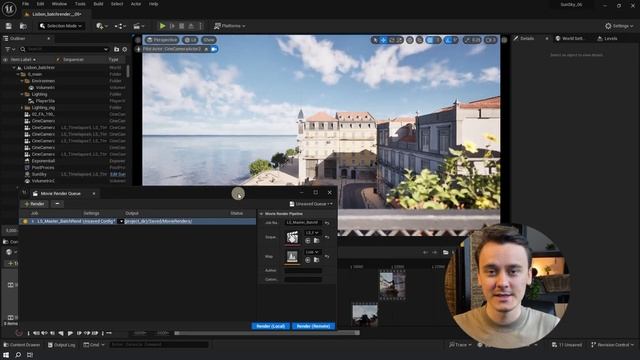Open the Platforms dropdown
This screenshot has width=640, height=360.
(x=230, y=26)
